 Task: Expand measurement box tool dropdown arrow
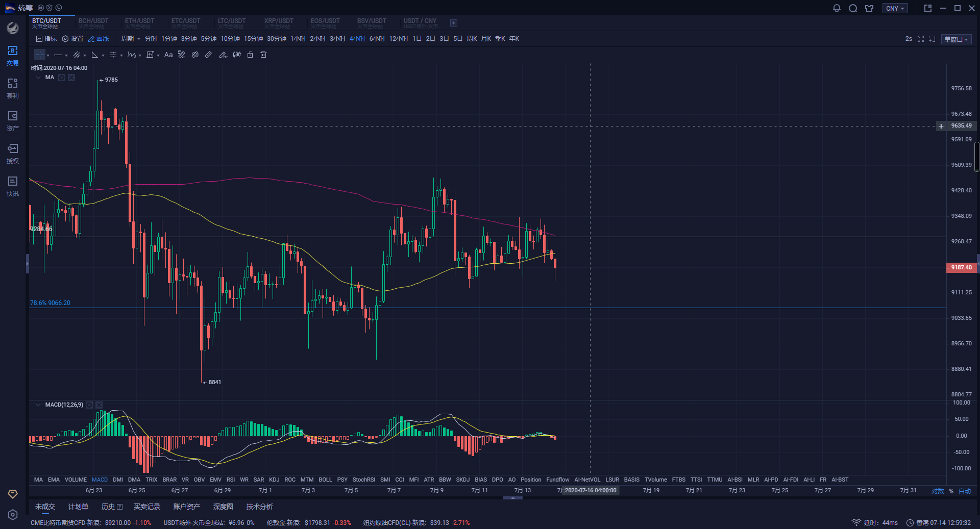pyautogui.click(x=158, y=56)
